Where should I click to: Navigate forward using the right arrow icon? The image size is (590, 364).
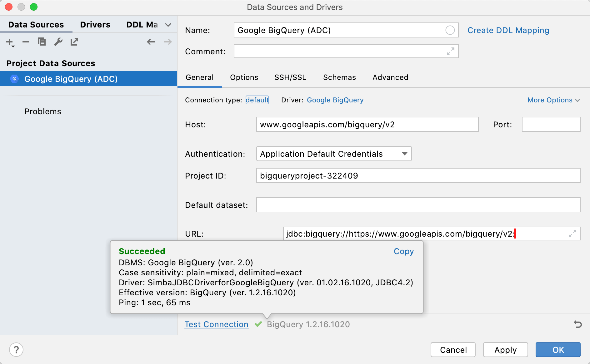click(x=168, y=42)
